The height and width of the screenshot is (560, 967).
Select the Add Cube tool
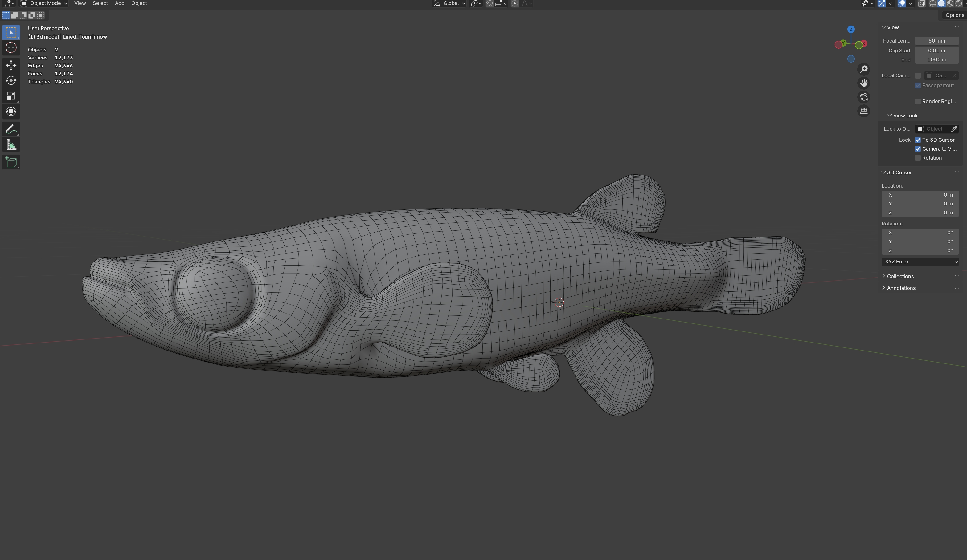(11, 162)
